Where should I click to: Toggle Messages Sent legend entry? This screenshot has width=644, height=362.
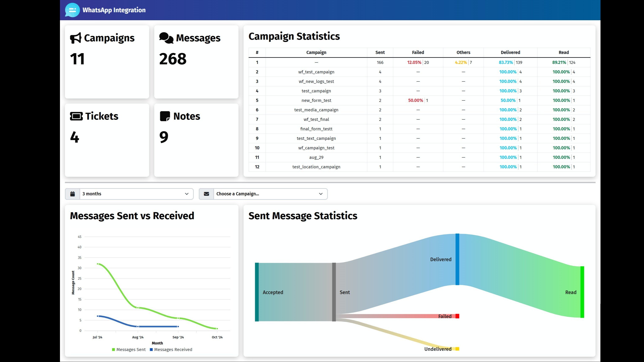click(x=129, y=350)
